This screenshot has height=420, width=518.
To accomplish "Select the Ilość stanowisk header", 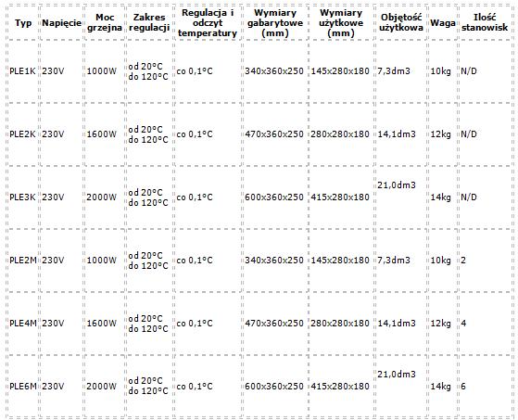I will pyautogui.click(x=485, y=22).
